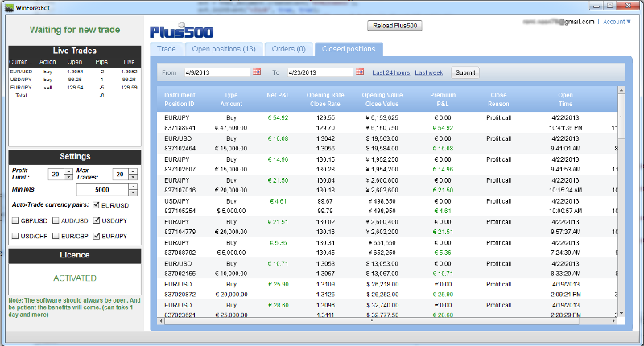The width and height of the screenshot is (644, 346).
Task: Decrease the Profit Limit value
Action: (x=68, y=177)
